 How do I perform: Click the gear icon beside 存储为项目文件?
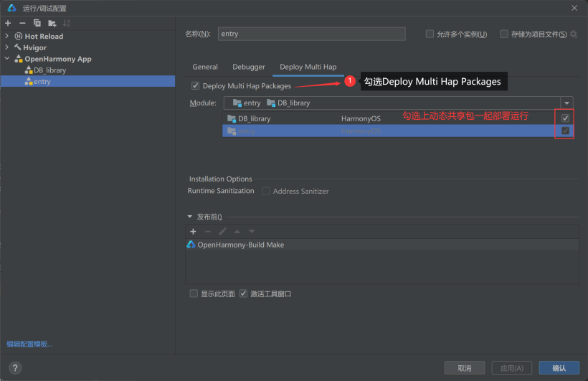tap(574, 34)
